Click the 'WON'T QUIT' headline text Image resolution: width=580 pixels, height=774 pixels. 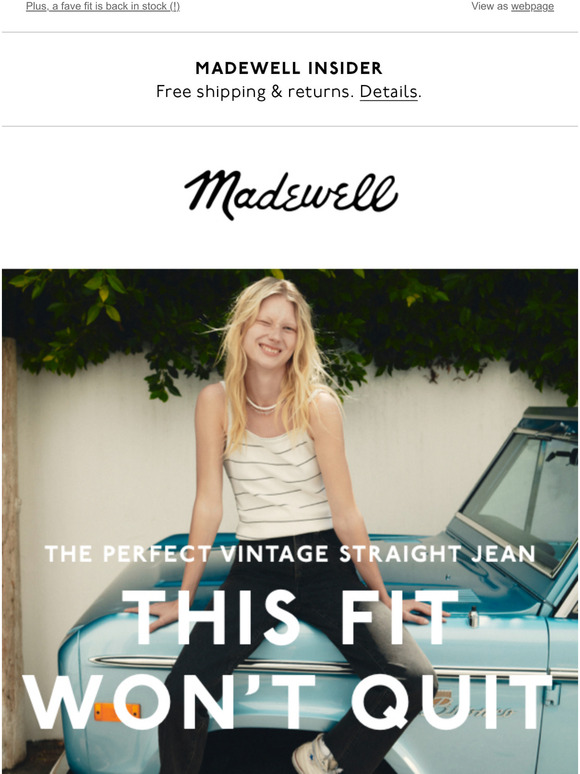click(287, 702)
